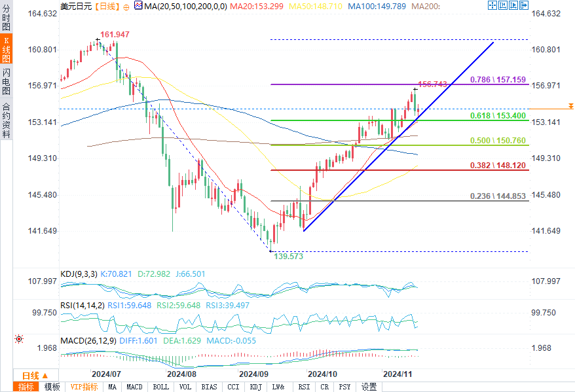Click the 美元日元 symbol title

pos(76,7)
